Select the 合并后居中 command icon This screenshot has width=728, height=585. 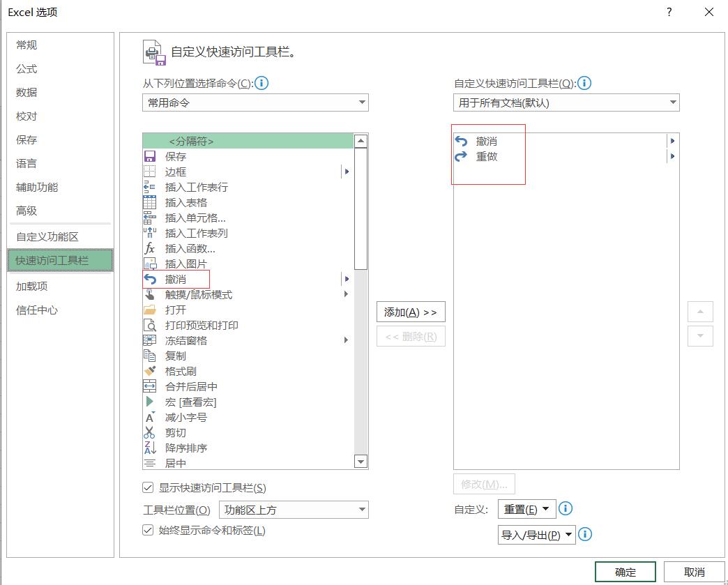point(149,386)
